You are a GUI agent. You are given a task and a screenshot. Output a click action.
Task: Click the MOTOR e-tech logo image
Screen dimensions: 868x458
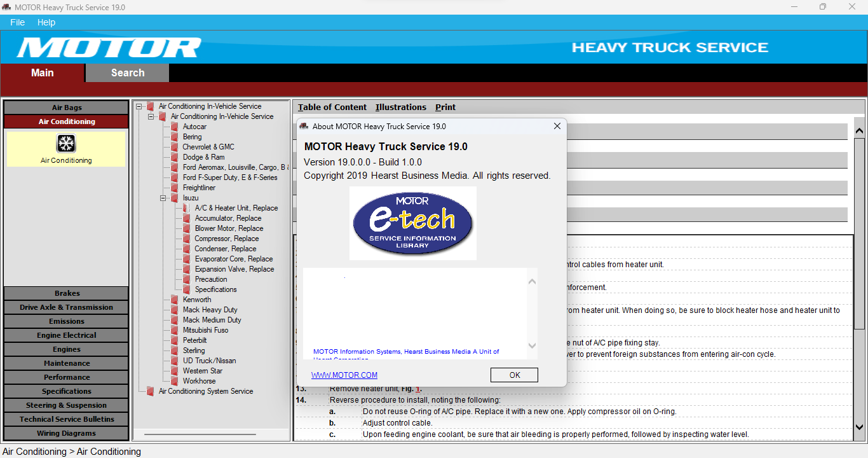click(413, 223)
